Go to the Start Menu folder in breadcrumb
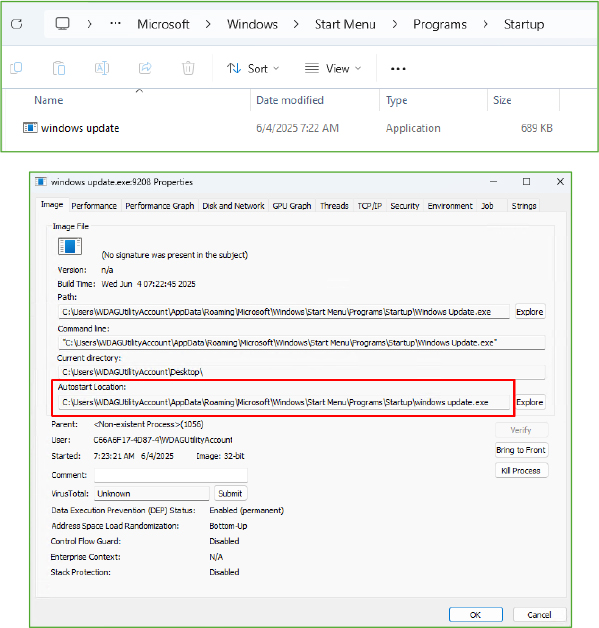Viewport: 599px width, 628px height. (x=345, y=24)
